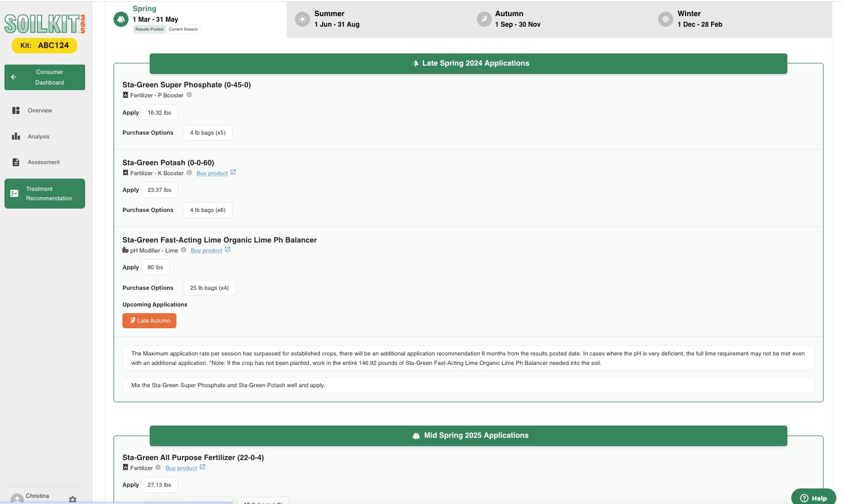
Task: Click the 80 lbs apply amount
Action: point(155,267)
